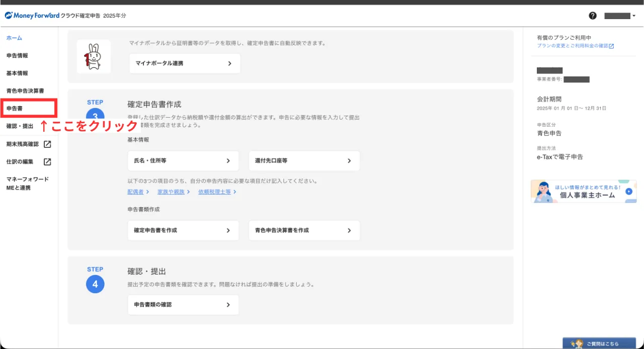The image size is (644, 349).
Task: Go to 基本情報 in sidebar
Action: [x=17, y=73]
